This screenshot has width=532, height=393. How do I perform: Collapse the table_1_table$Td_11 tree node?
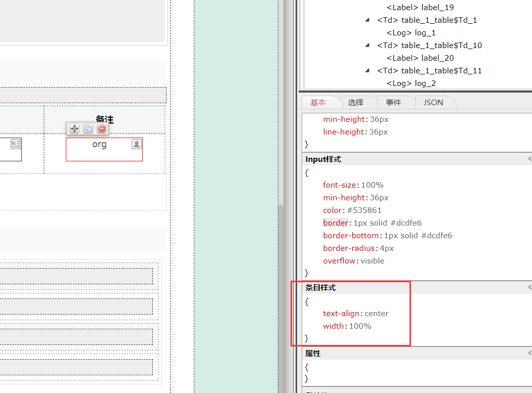pyautogui.click(x=367, y=70)
